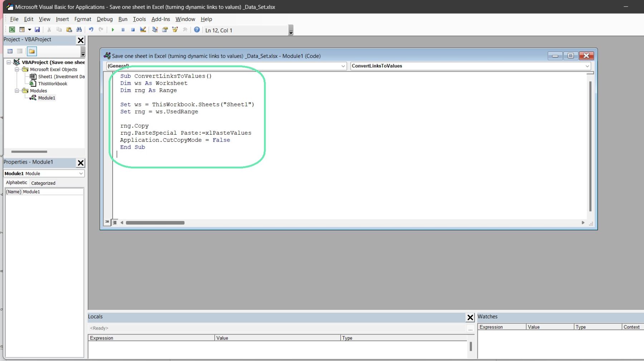Collapse the VBAProject root tree node

point(9,62)
